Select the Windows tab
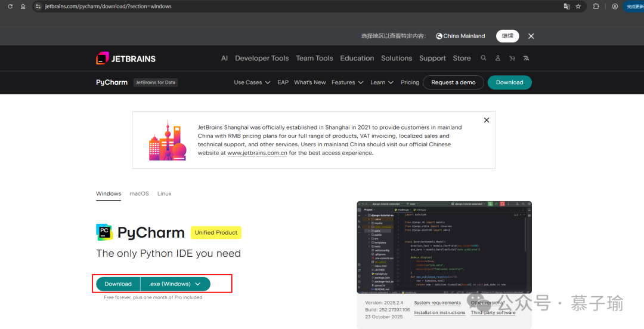 pos(109,193)
